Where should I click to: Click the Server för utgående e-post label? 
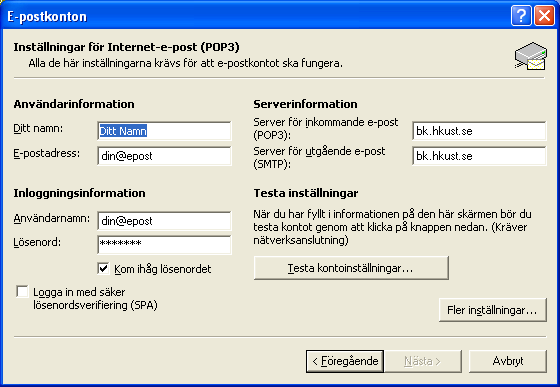click(x=319, y=157)
